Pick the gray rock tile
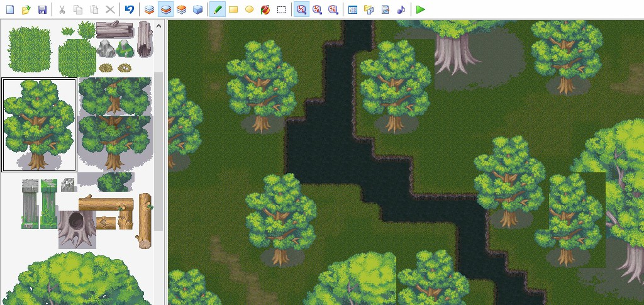 (105, 48)
